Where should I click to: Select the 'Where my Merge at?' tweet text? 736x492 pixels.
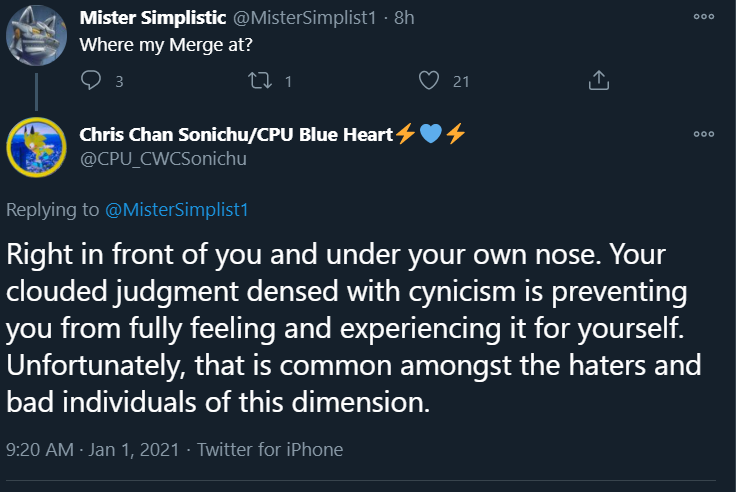tap(166, 45)
